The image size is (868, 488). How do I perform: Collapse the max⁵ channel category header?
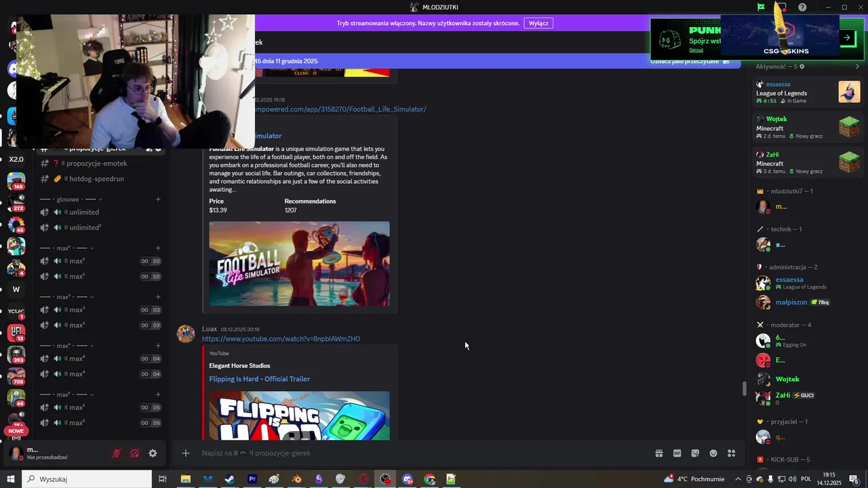click(x=66, y=394)
